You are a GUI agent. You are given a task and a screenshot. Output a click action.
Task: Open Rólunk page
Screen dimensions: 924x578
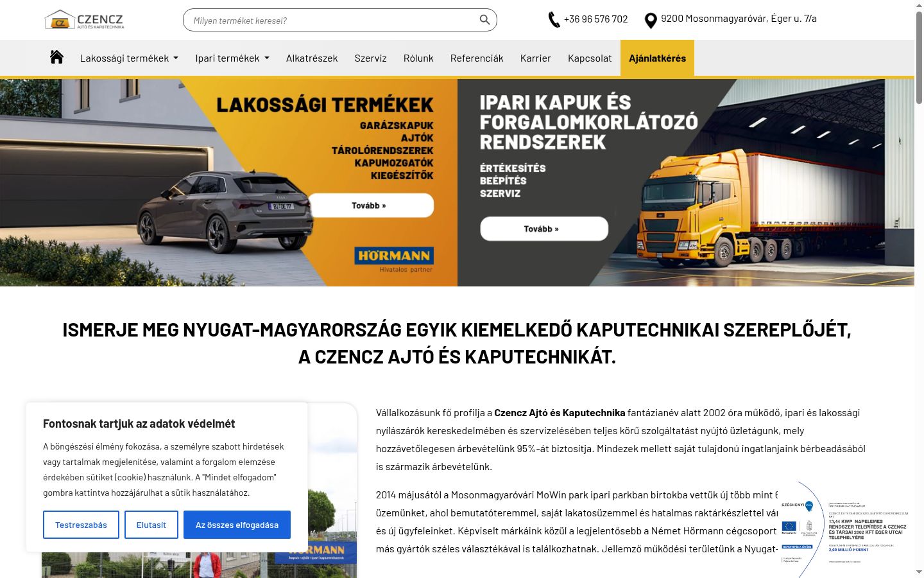(x=418, y=58)
